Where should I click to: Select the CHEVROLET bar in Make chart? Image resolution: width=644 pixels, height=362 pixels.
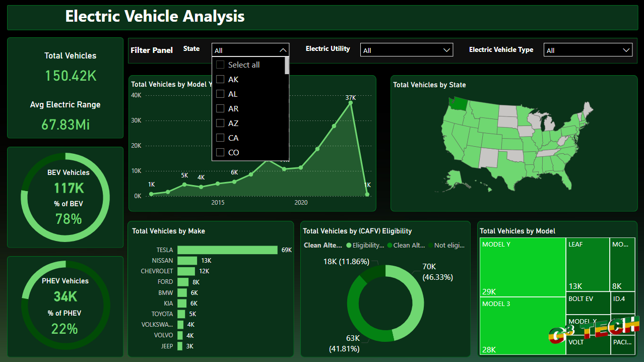[186, 271]
